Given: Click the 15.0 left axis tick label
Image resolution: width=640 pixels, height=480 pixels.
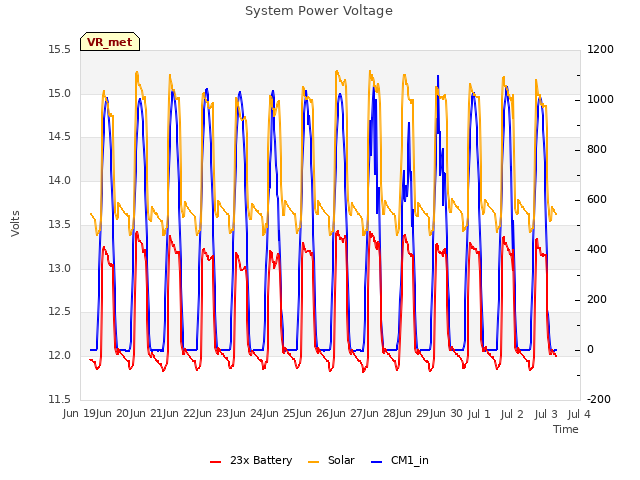Looking at the screenshot, I should [60, 93].
